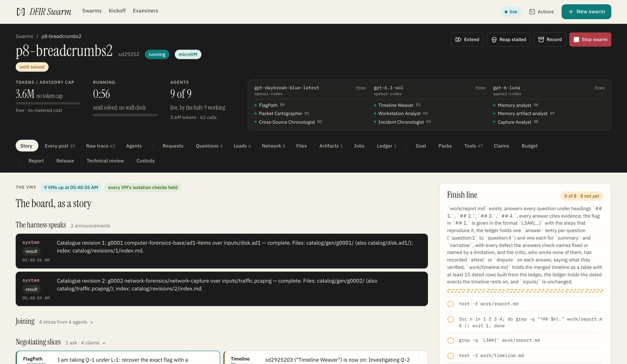
Task: Click the status circle beside 'test -f work/timeline.md'
Action: 450,356
